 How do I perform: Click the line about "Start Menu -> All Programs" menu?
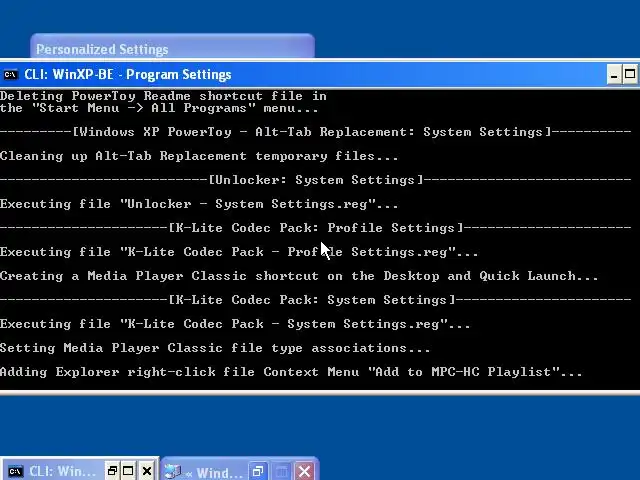coord(159,108)
